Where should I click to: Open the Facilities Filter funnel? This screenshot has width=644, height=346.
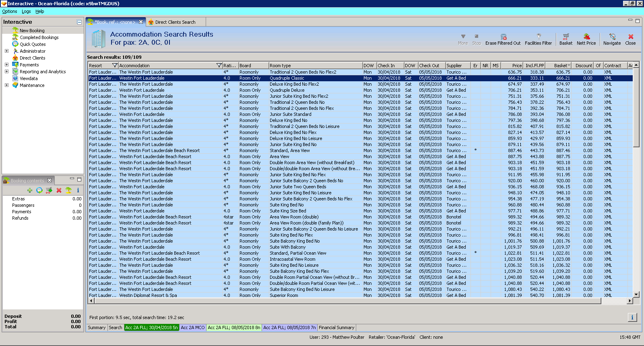click(x=539, y=37)
